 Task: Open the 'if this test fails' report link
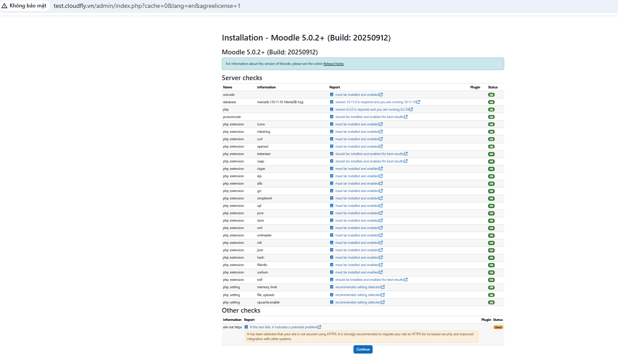[x=283, y=327]
